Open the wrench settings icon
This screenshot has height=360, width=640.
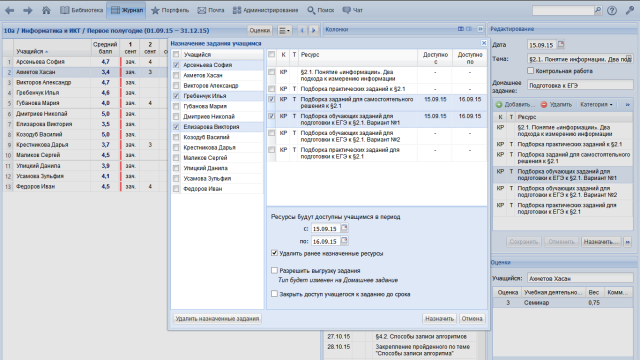coord(630,11)
